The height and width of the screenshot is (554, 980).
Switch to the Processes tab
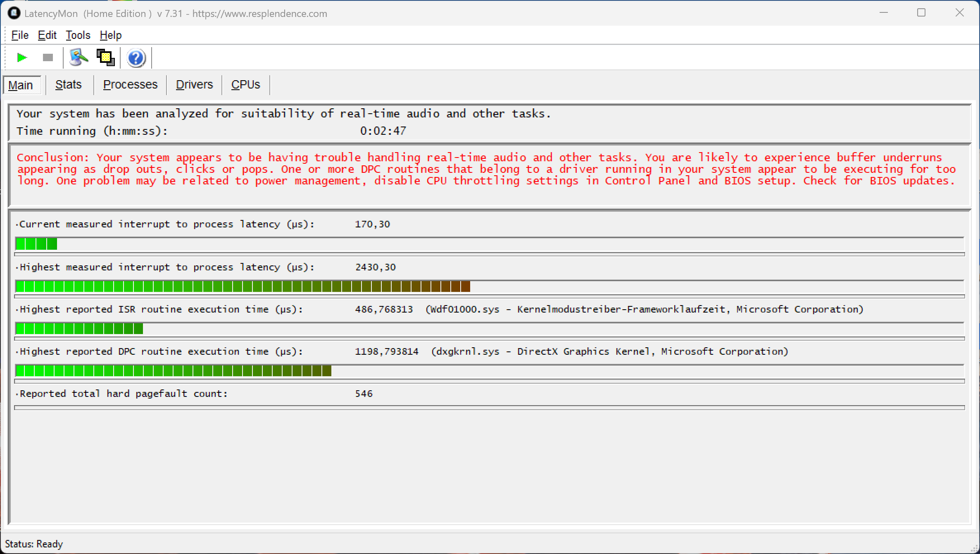pyautogui.click(x=130, y=85)
